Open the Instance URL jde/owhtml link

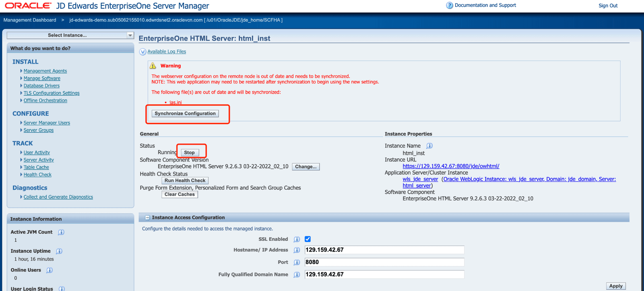(451, 166)
